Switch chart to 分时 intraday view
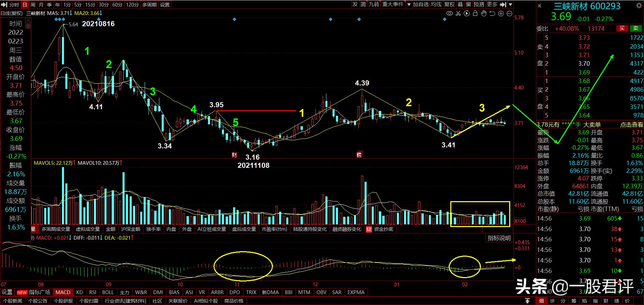 [14, 5]
